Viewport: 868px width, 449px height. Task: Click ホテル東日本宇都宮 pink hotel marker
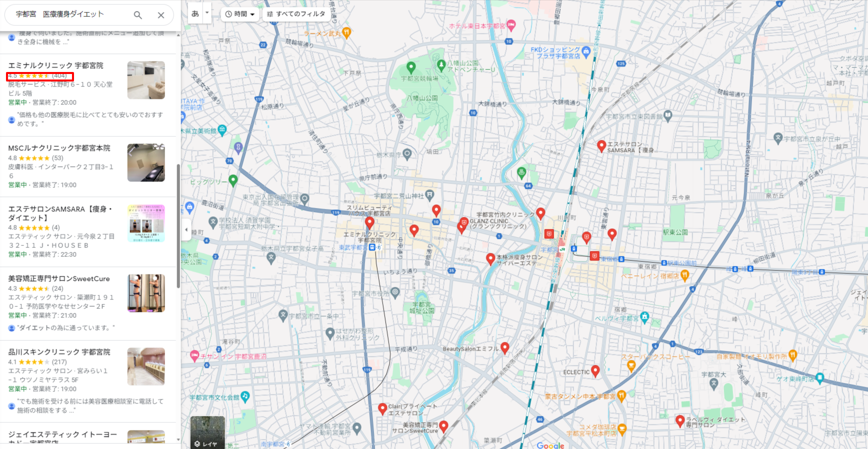511,25
